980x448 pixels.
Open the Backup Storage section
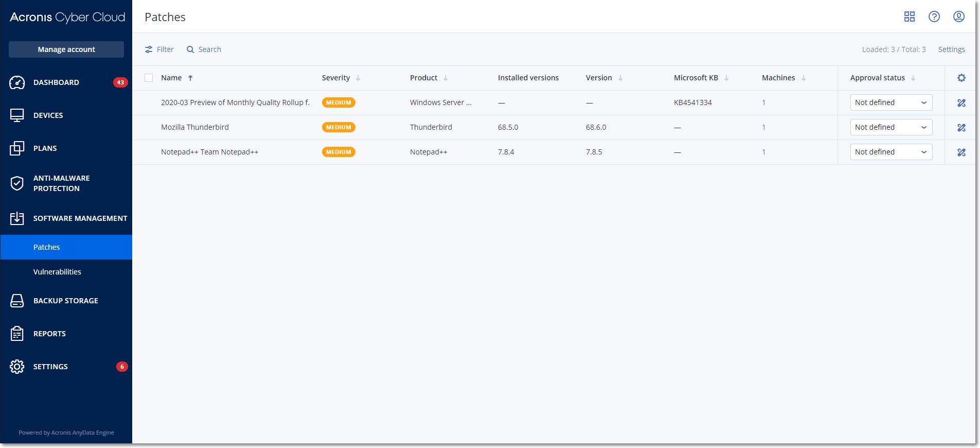[66, 301]
